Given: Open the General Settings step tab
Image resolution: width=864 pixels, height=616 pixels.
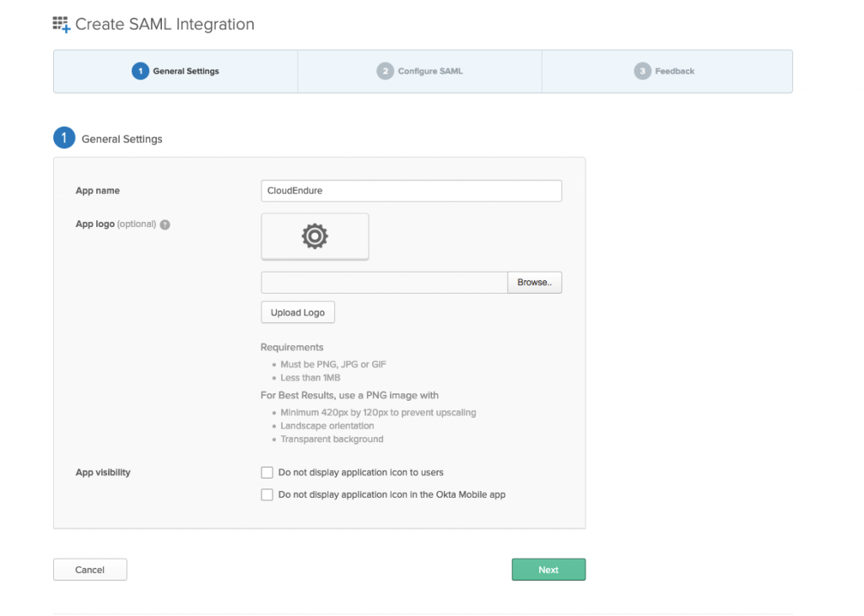Looking at the screenshot, I should tap(175, 71).
